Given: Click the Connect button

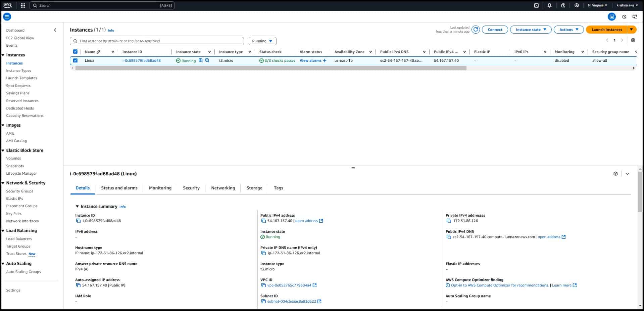Looking at the screenshot, I should click(495, 30).
